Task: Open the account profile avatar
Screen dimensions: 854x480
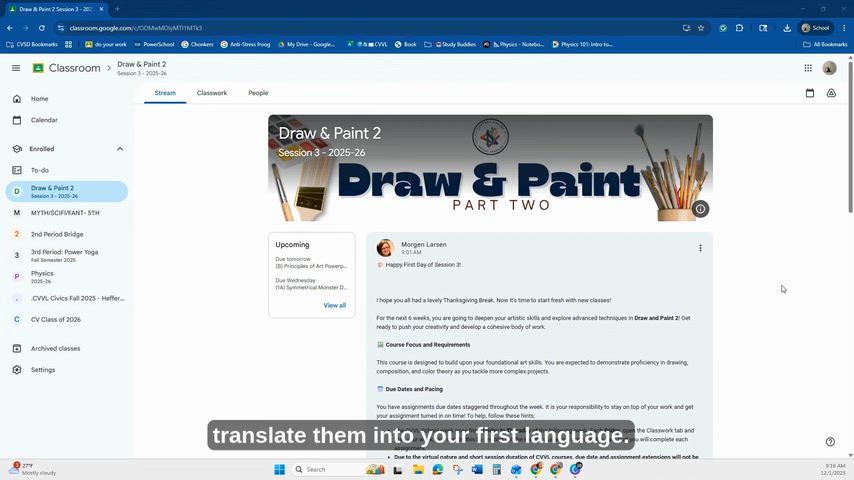Action: pos(829,68)
